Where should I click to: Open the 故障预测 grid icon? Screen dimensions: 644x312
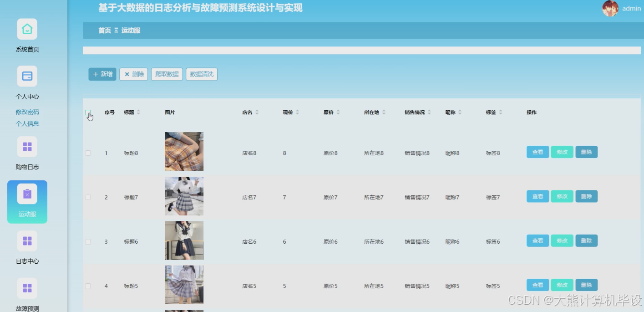tap(27, 288)
